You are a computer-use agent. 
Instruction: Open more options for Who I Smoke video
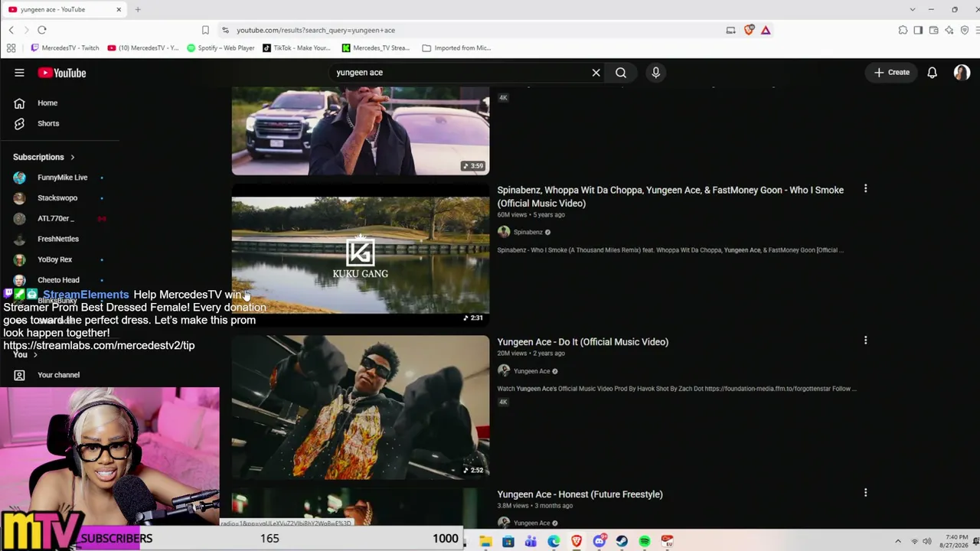(865, 189)
